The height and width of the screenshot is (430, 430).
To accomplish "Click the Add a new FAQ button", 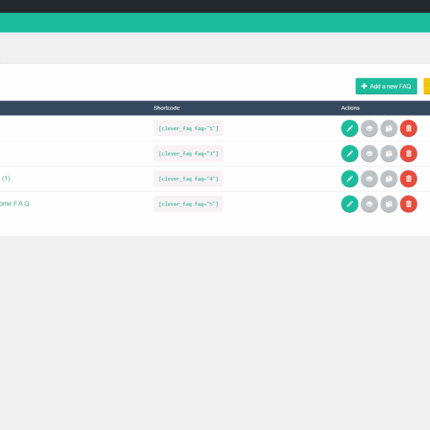I will click(386, 86).
